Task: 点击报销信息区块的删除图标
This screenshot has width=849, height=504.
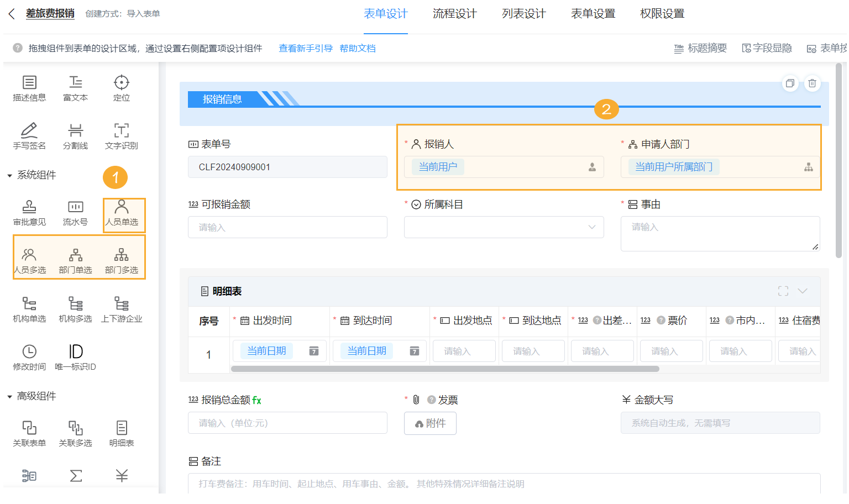Action: coord(812,83)
